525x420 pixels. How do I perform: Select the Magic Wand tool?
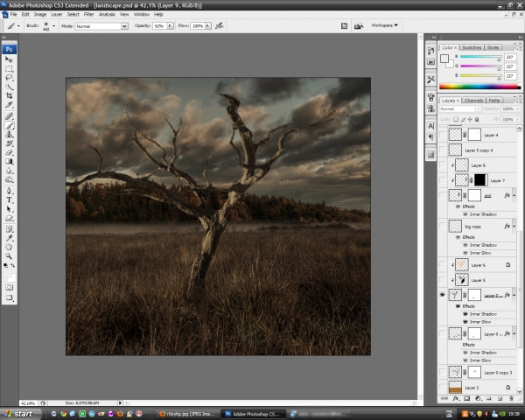point(9,87)
